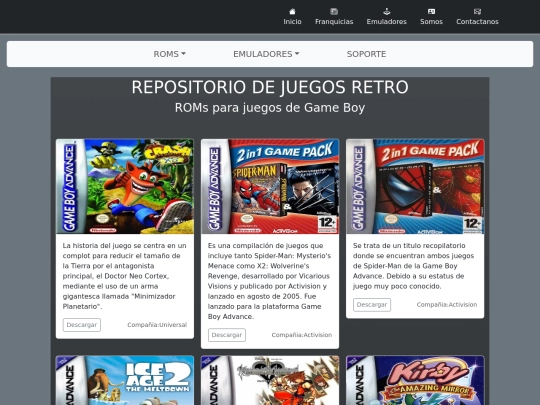Open the Kirby Amazing Mirror cover
This screenshot has width=540, height=405.
click(415, 380)
